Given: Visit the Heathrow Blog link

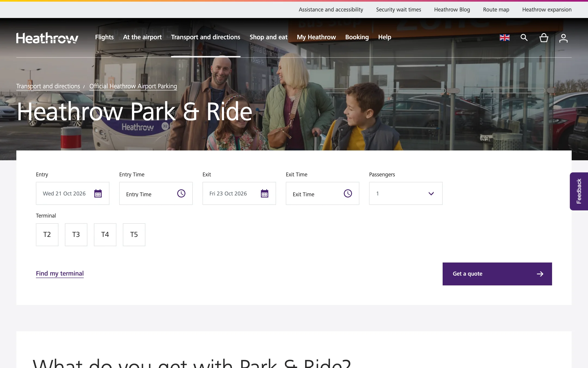Looking at the screenshot, I should (452, 10).
